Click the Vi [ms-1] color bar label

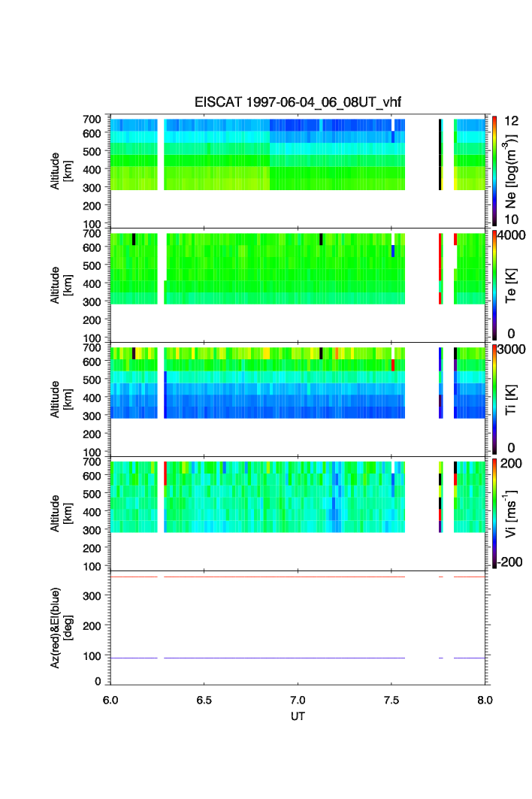click(x=511, y=513)
